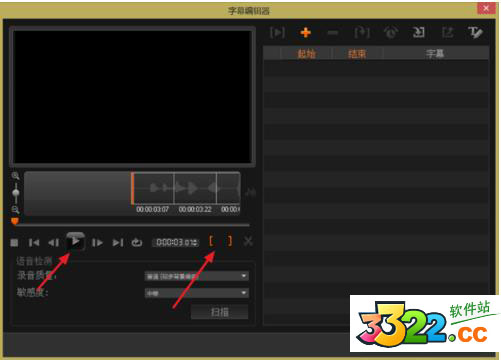Click the orange plus add subtitle icon
This screenshot has height=360, width=501.
(305, 33)
